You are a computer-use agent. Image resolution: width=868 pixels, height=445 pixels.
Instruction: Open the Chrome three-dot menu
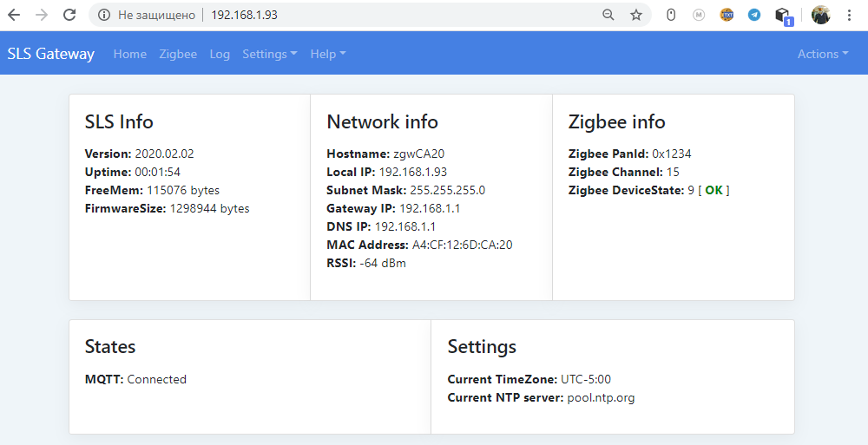[849, 15]
